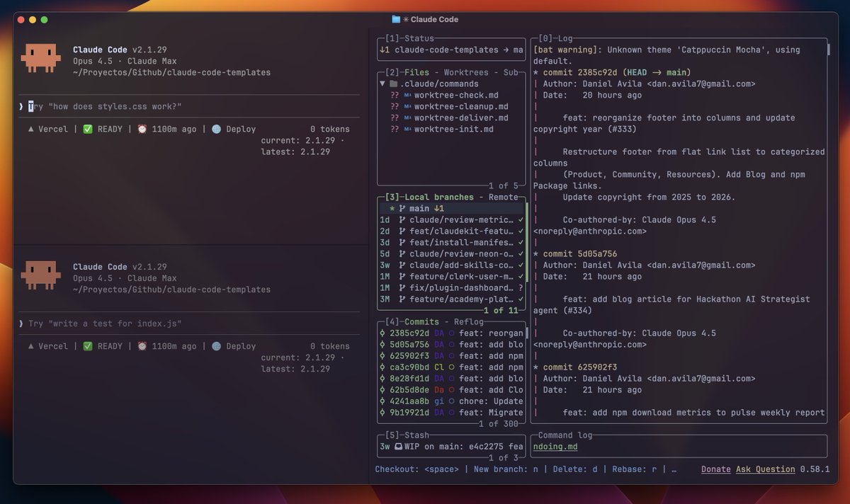Select commit 8e28fd1d row

tap(451, 378)
